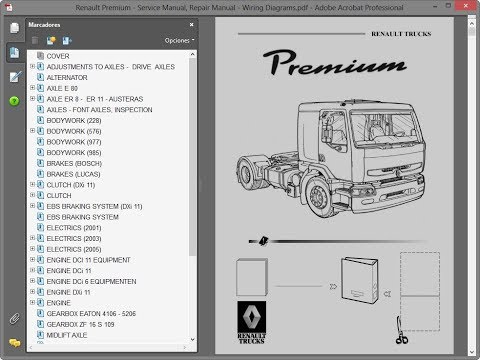
Task: Click the ENGINE bookmark page icon
Action: [x=40, y=302]
